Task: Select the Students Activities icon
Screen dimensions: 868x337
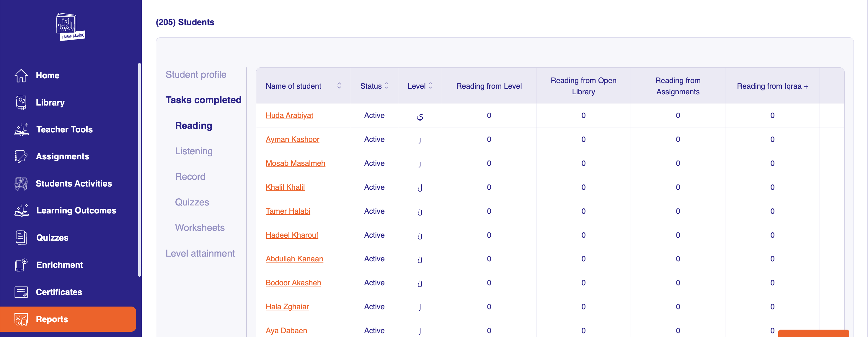Action: (x=21, y=184)
